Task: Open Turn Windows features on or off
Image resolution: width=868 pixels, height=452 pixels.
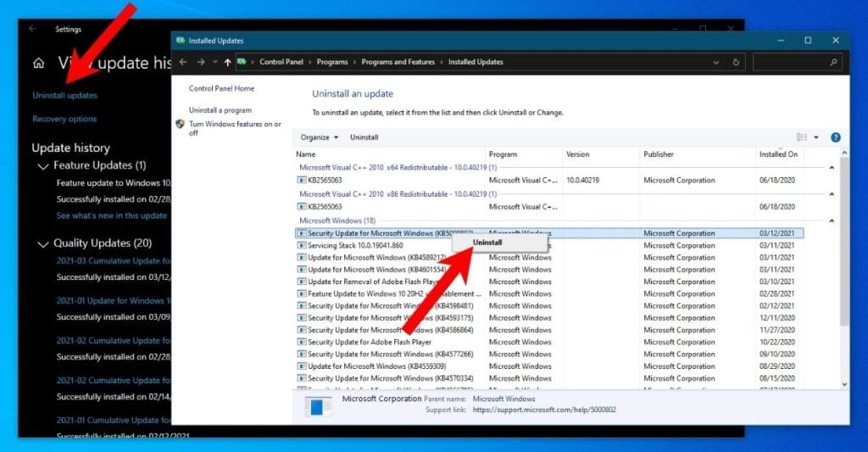Action: pos(235,129)
